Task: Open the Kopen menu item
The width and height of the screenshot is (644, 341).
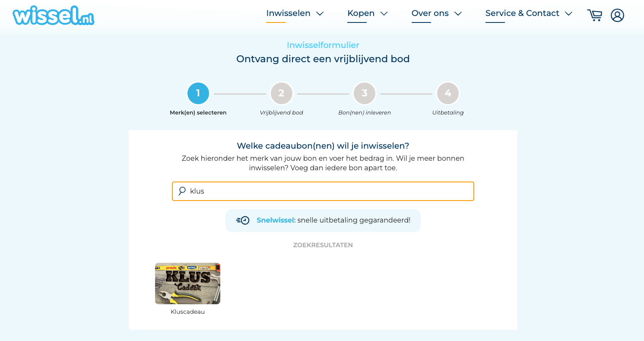Action: [x=361, y=13]
